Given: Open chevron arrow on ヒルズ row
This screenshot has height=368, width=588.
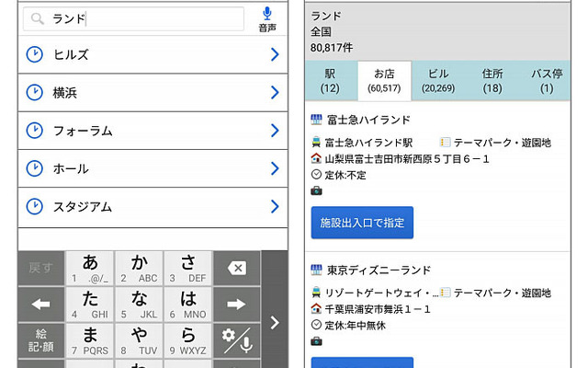Looking at the screenshot, I should pyautogui.click(x=275, y=54).
